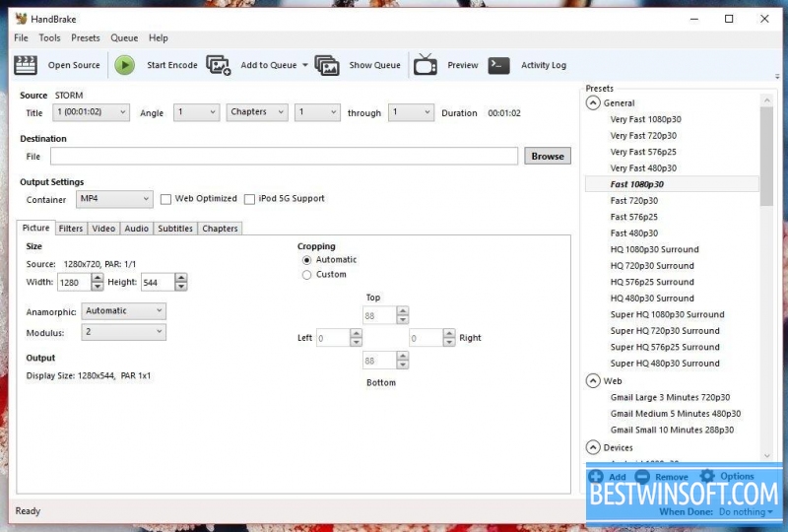788x532 pixels.
Task: Select the HQ 576p25 Surround preset
Action: pyautogui.click(x=652, y=282)
